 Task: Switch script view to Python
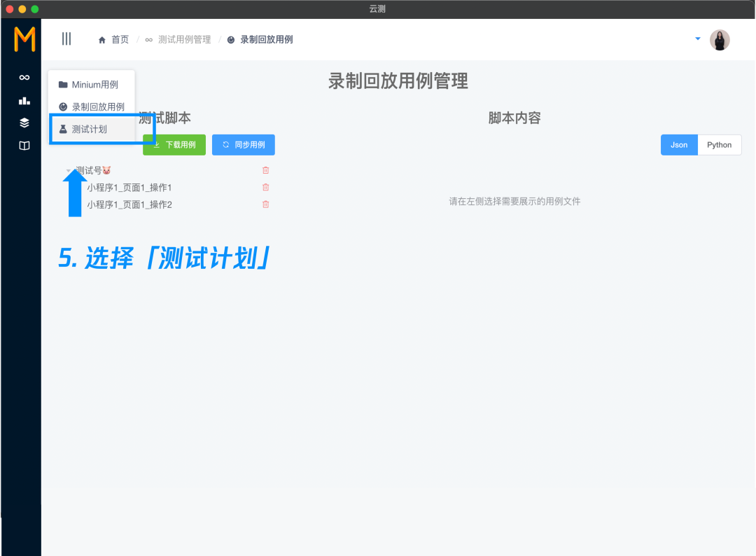coord(720,145)
